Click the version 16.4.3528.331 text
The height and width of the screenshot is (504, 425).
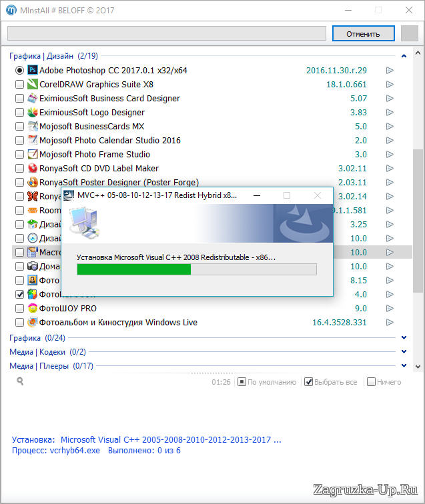(x=340, y=322)
